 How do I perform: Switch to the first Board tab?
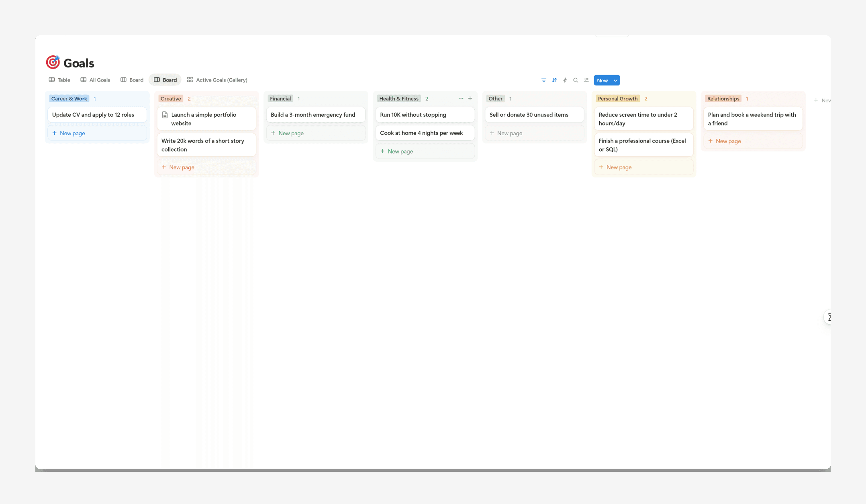click(x=132, y=80)
